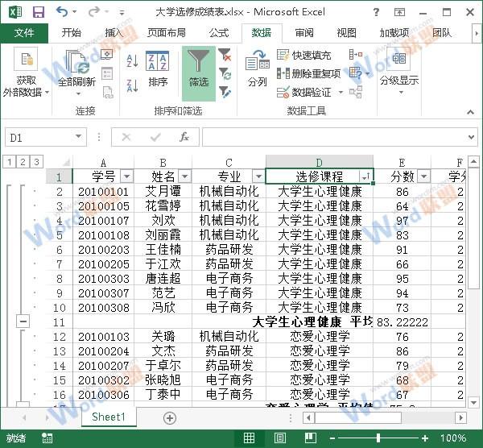This screenshot has width=483, height=448.
Task: Open Data Validation dropdown arrow
Action: click(341, 92)
